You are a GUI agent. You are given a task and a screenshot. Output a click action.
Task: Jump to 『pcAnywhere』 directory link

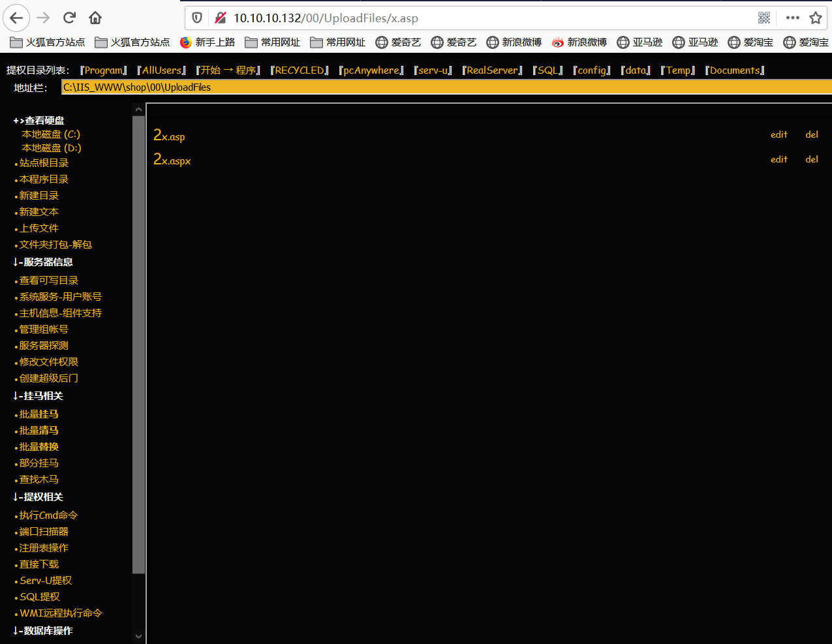pyautogui.click(x=371, y=70)
